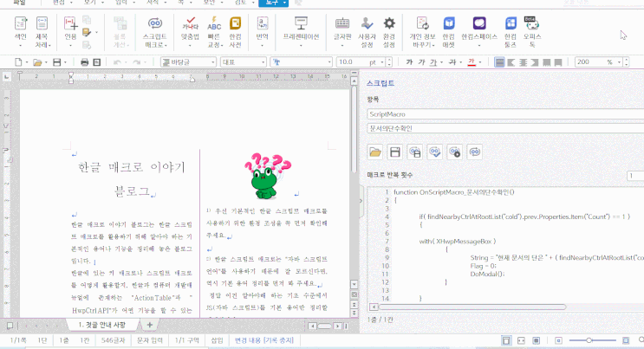
Task: Open the 도구 menu tab
Action: [273, 3]
